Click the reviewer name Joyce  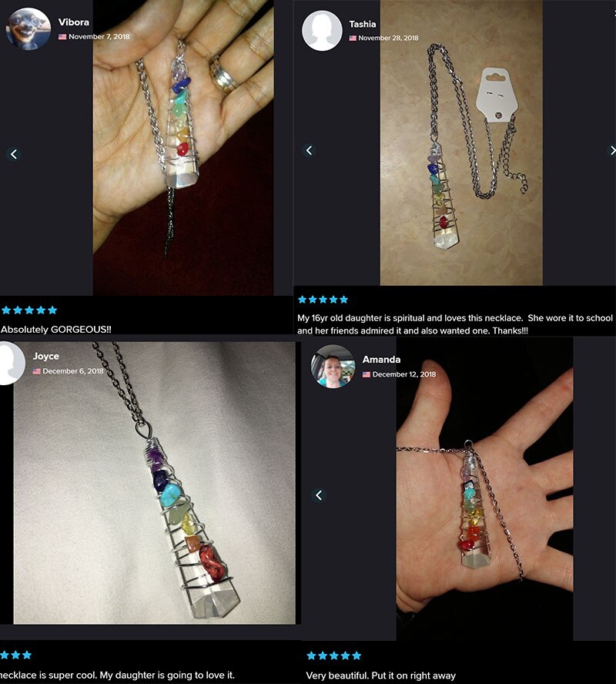[x=45, y=356]
